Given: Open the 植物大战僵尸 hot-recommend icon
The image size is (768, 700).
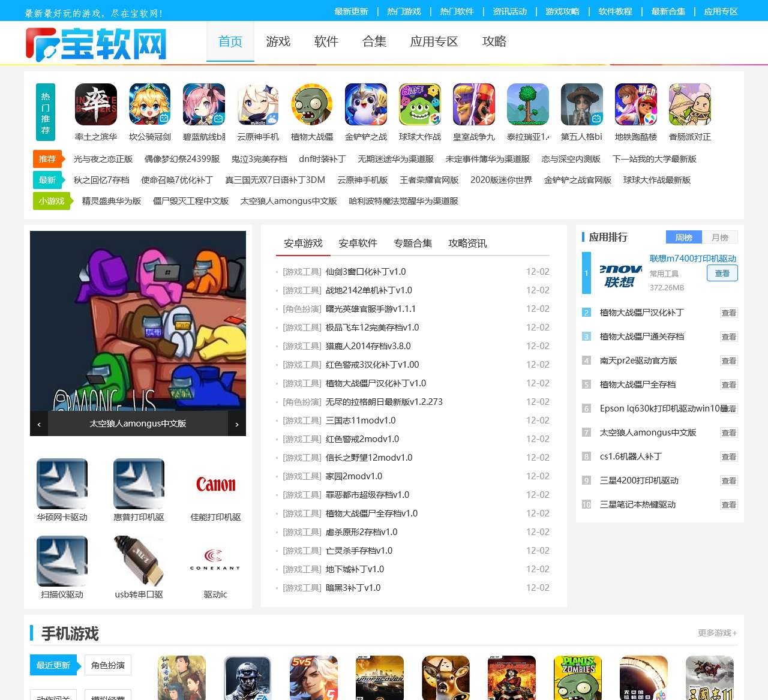Looking at the screenshot, I should coord(312,104).
